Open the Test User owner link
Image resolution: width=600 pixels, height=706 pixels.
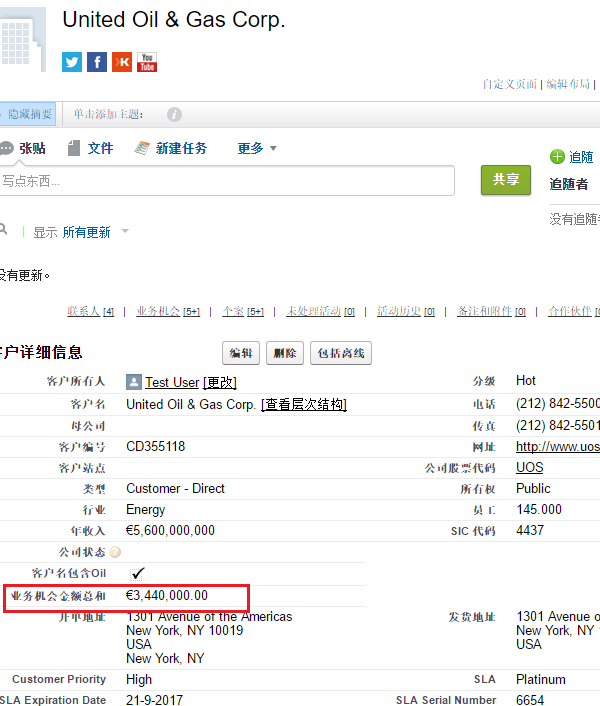[x=172, y=382]
